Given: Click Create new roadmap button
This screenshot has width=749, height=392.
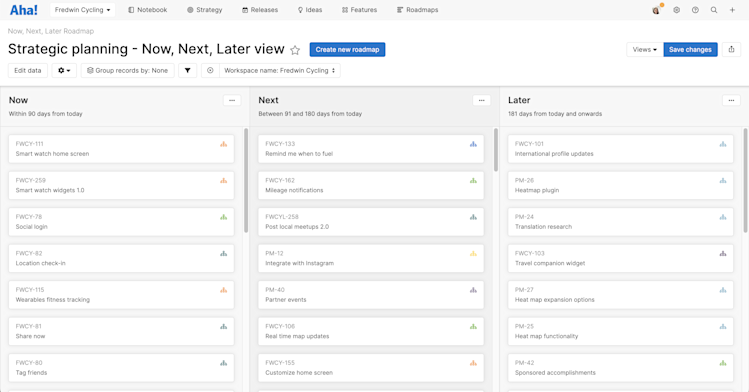Looking at the screenshot, I should point(347,50).
